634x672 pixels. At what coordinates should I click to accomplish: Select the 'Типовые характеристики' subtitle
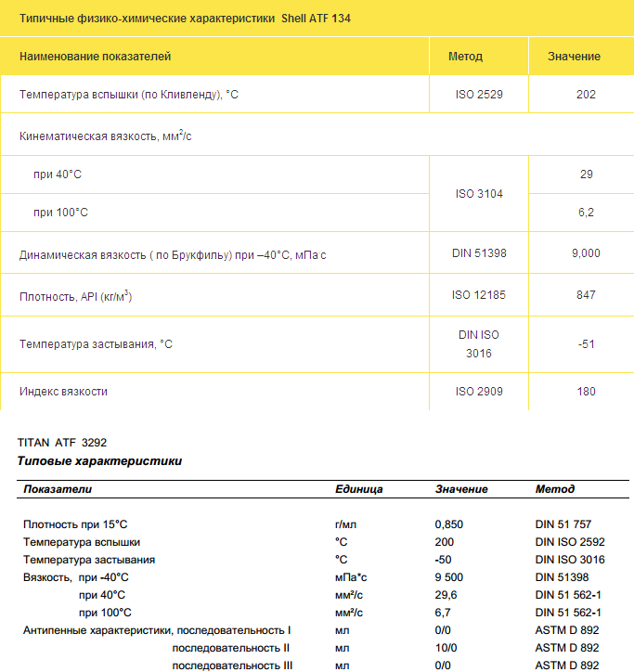(100, 460)
